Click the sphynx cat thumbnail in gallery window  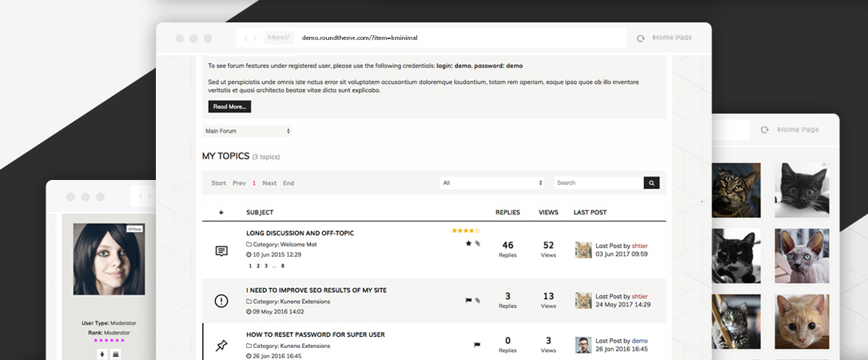[802, 256]
